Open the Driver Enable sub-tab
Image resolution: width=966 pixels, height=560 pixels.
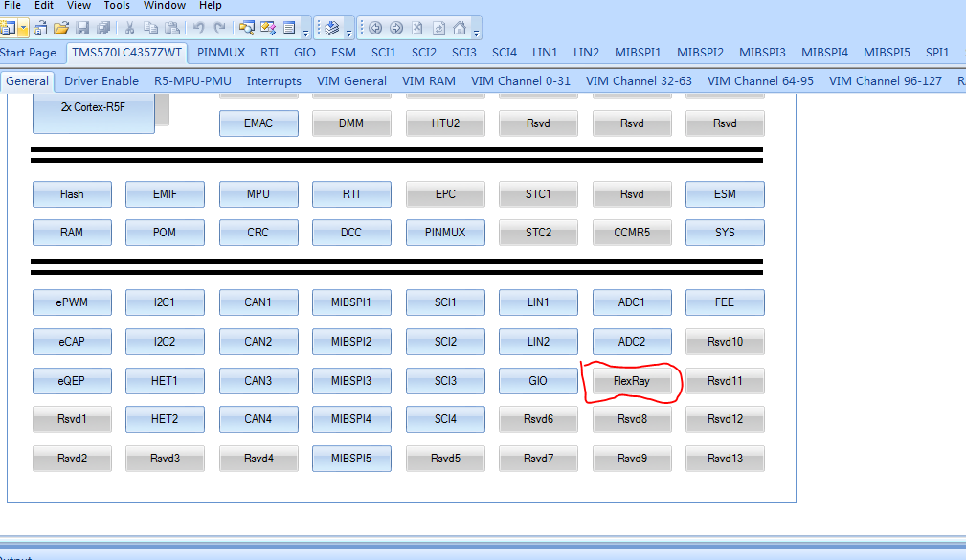tap(101, 80)
